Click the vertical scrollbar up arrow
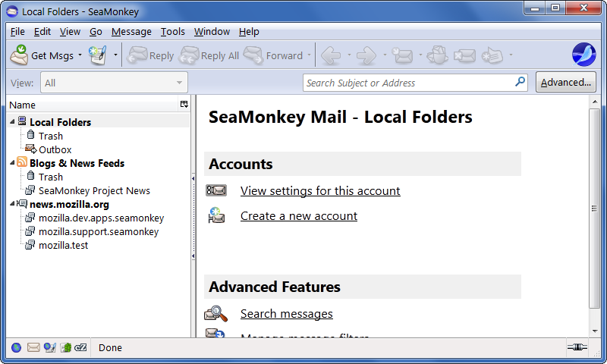 pyautogui.click(x=595, y=102)
